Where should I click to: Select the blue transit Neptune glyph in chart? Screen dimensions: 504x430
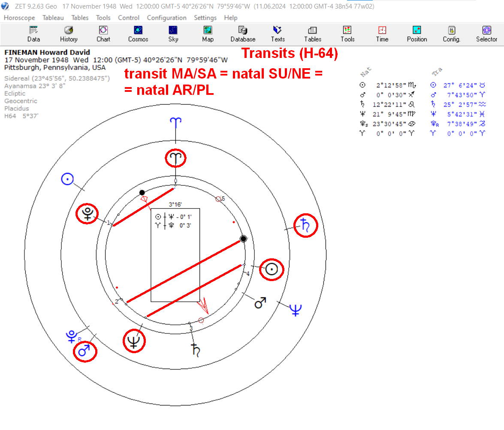click(x=296, y=310)
